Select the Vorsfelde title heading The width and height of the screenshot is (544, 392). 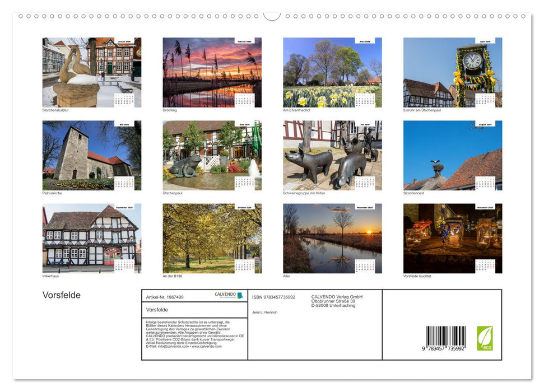coord(62,295)
